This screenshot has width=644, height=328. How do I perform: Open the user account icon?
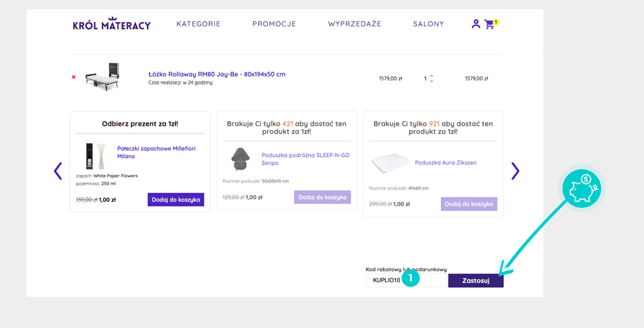tap(475, 24)
